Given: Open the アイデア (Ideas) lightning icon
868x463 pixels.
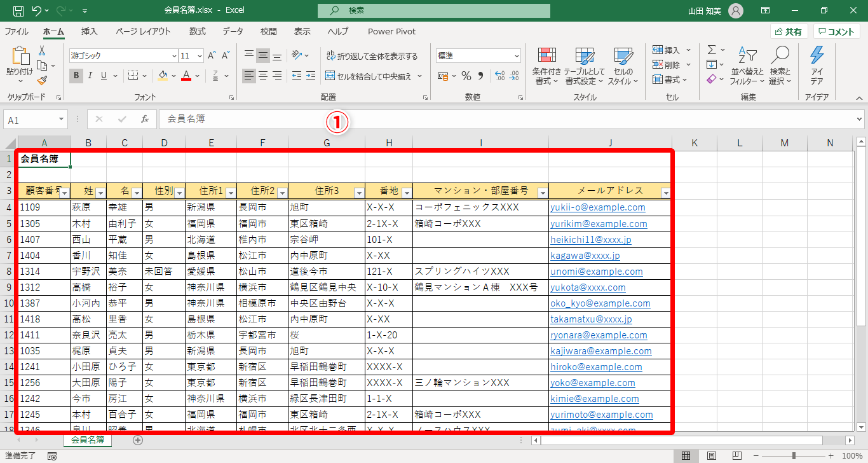Looking at the screenshot, I should point(817,66).
